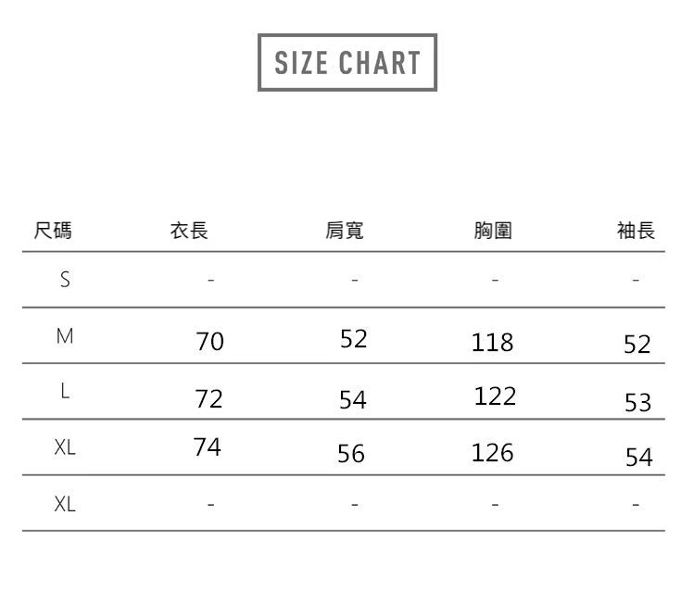
Task: Click the 袖長 value 52 for size M
Action: point(637,346)
